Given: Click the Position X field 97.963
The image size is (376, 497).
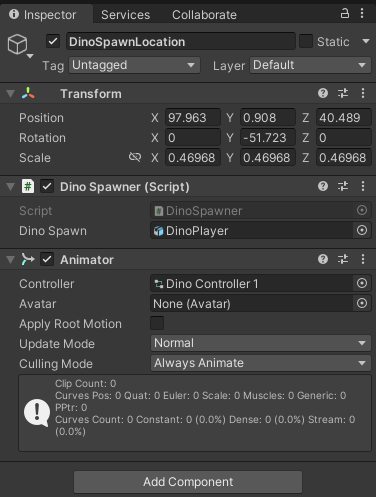Looking at the screenshot, I should (x=193, y=117).
